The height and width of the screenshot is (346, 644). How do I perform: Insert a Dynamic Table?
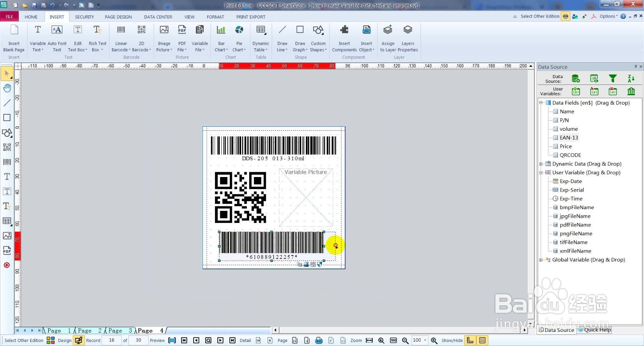pyautogui.click(x=261, y=38)
